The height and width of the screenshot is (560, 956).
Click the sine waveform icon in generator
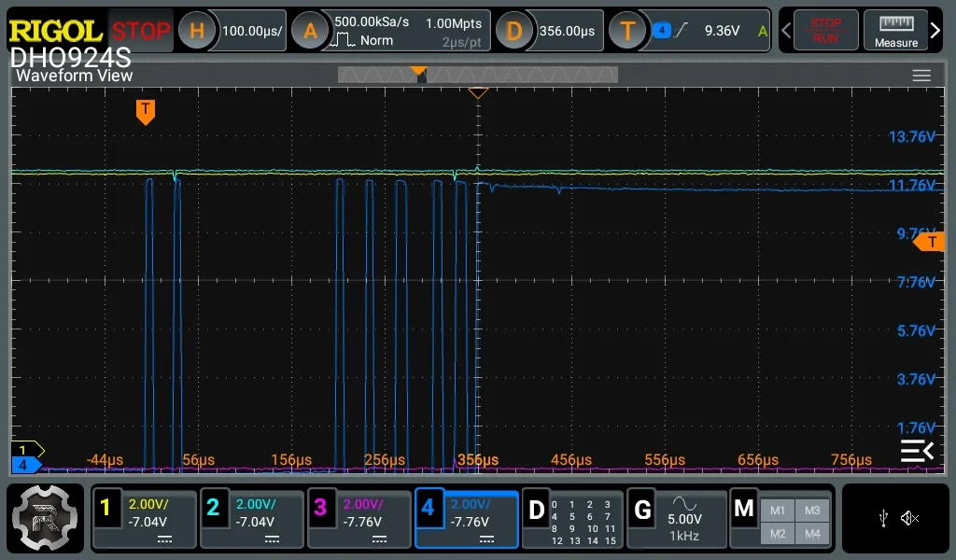click(684, 503)
